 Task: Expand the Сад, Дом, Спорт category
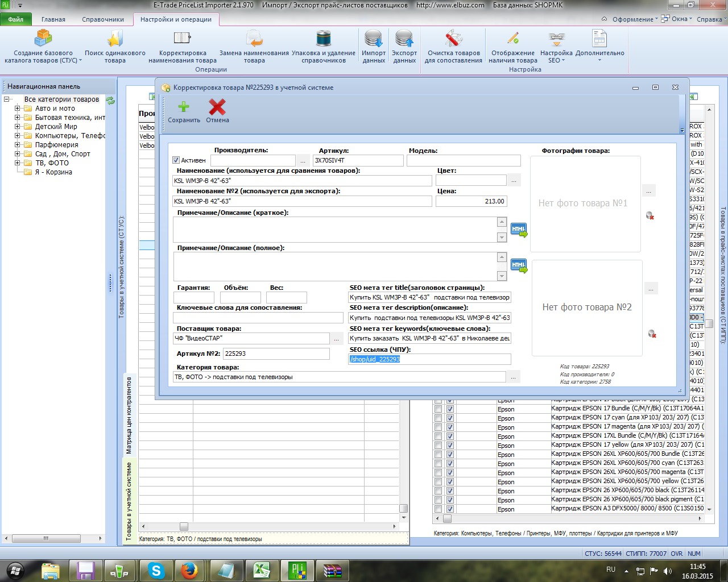click(17, 154)
